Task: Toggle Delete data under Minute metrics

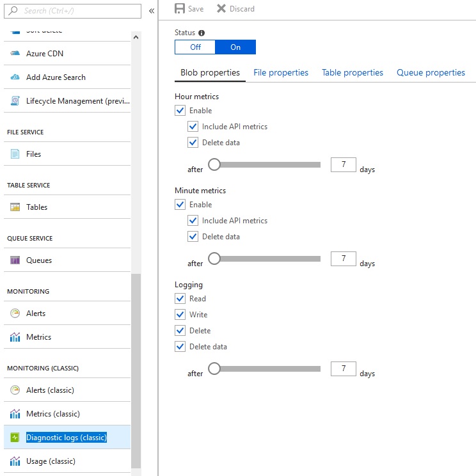Action: [x=193, y=237]
